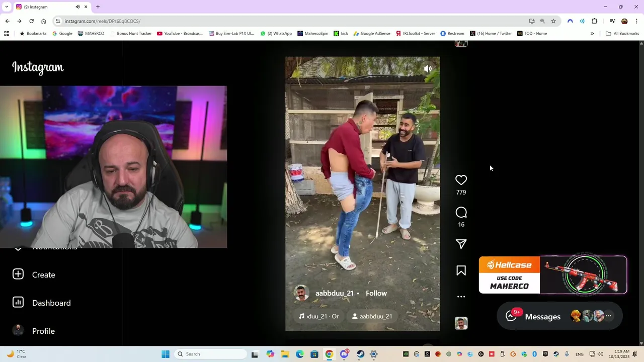Open the Chrome three-dot menu
This screenshot has height=362, width=644.
(x=636, y=21)
